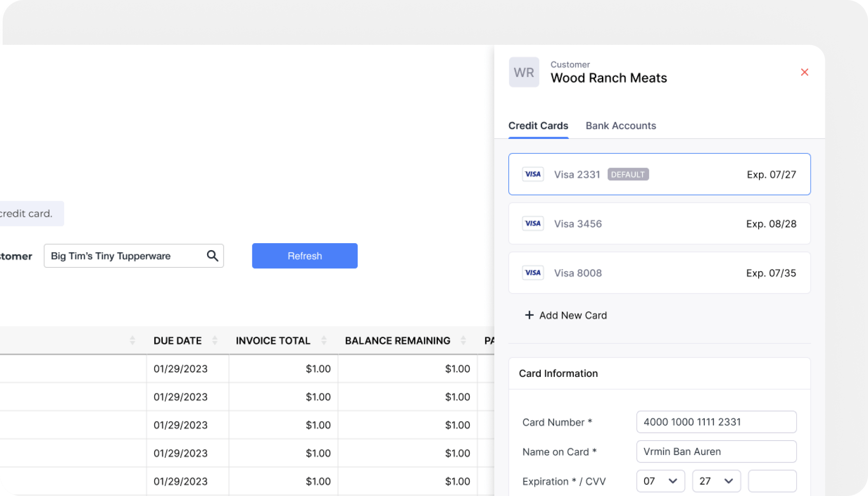Click the Refresh button

tap(305, 256)
